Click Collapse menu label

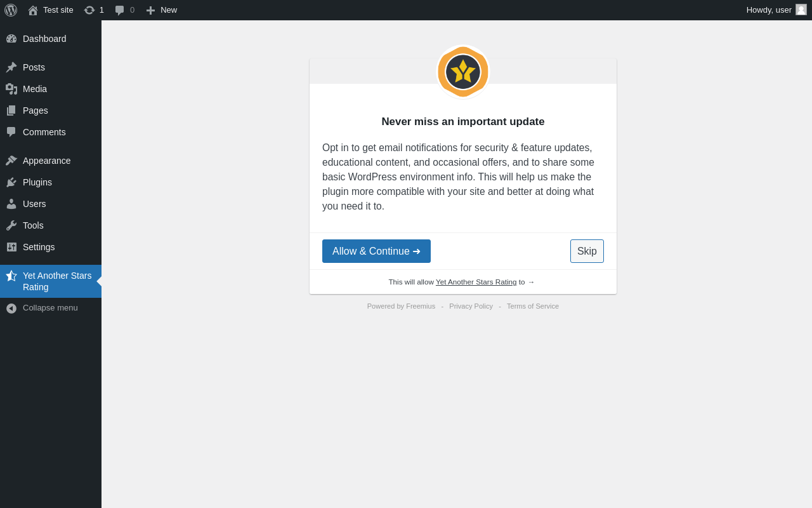coord(50,308)
